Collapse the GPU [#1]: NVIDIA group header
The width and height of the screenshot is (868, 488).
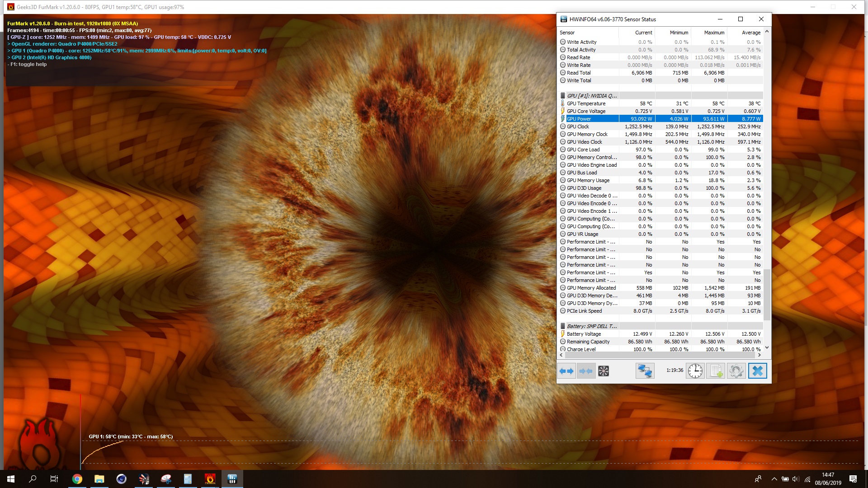pyautogui.click(x=592, y=96)
